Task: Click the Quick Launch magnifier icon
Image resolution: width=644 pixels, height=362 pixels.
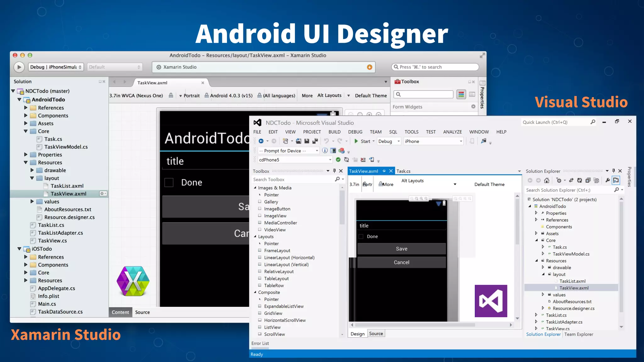Action: tap(593, 122)
